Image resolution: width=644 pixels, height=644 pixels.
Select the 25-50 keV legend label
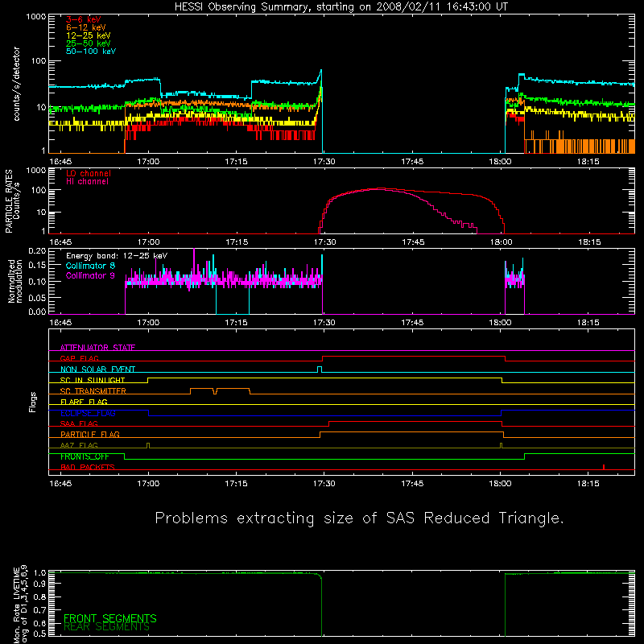pos(89,43)
